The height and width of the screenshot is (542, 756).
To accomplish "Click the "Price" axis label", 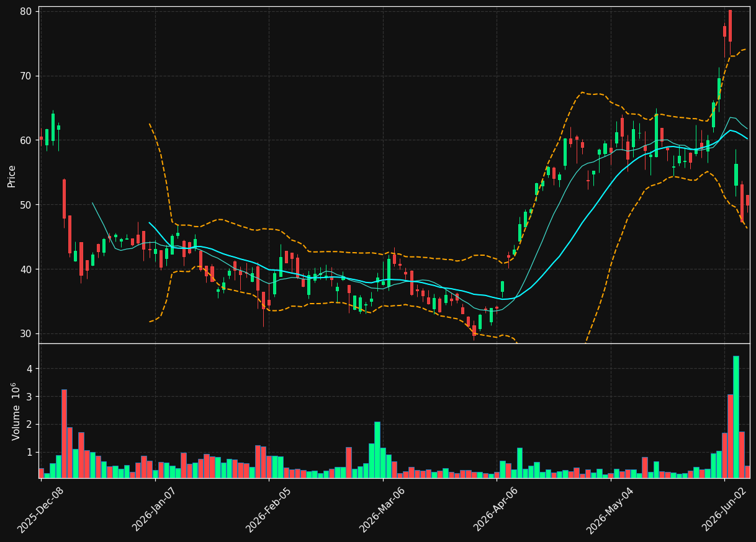I will [x=12, y=176].
